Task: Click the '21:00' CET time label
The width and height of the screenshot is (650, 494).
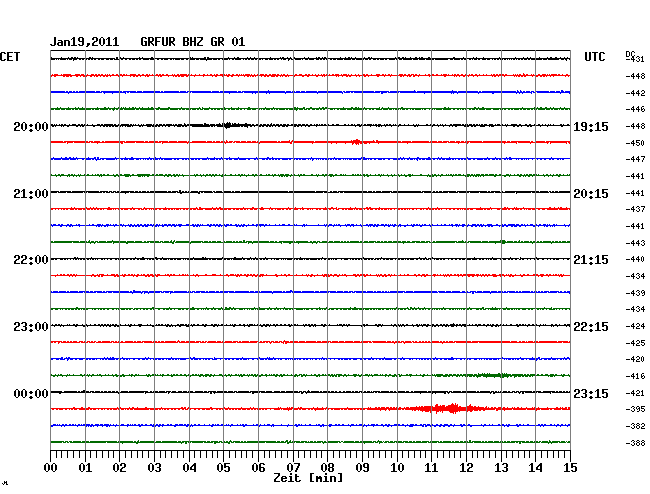Action: pos(31,194)
